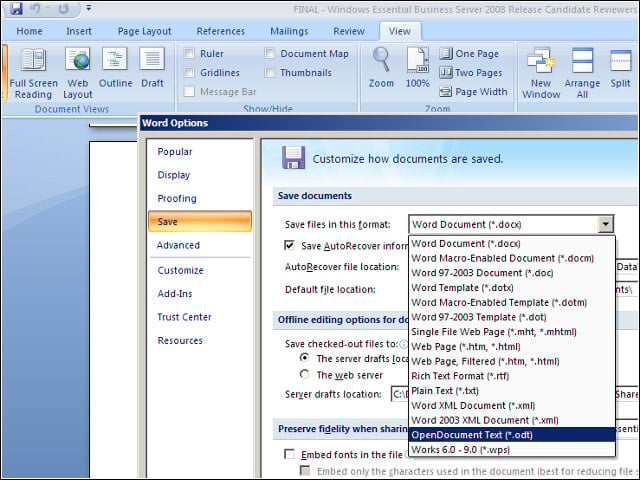Collapse the Save files format dropdown arrow
Screen dimensions: 640x480
pos(605,224)
